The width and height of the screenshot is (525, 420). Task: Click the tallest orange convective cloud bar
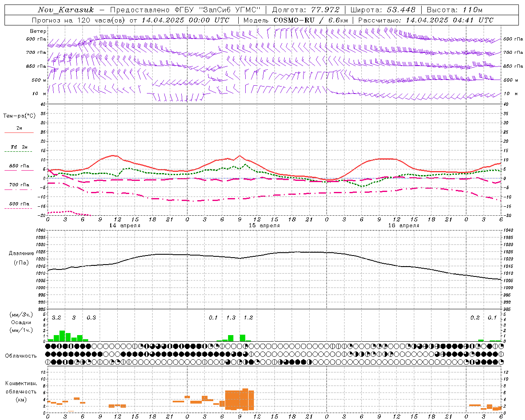(x=245, y=399)
